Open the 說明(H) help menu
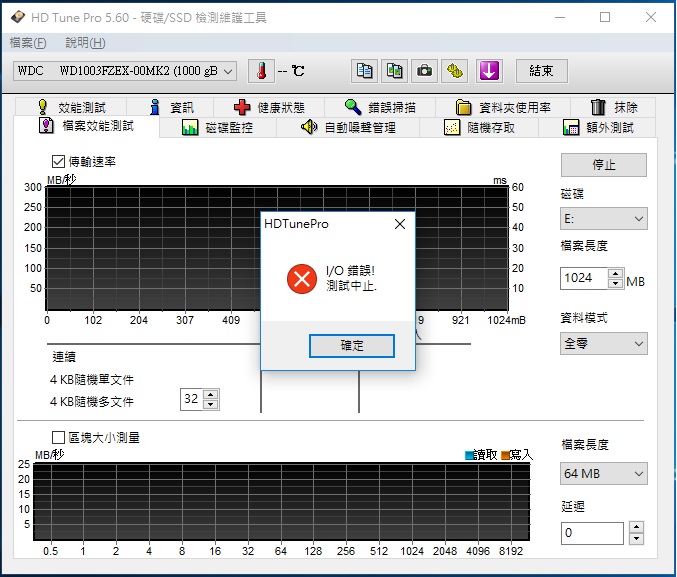This screenshot has height=577, width=677. click(x=85, y=43)
